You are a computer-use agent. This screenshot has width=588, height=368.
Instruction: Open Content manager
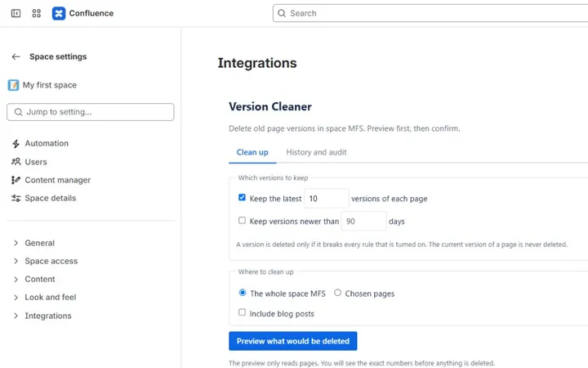(x=58, y=180)
